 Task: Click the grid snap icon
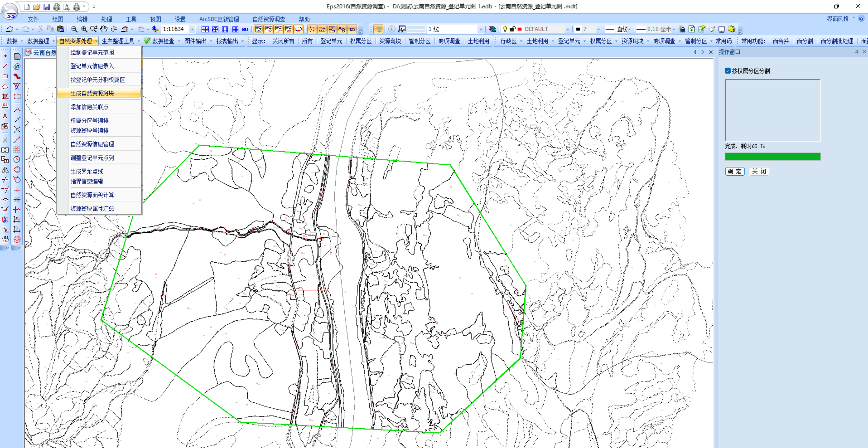pos(17,149)
